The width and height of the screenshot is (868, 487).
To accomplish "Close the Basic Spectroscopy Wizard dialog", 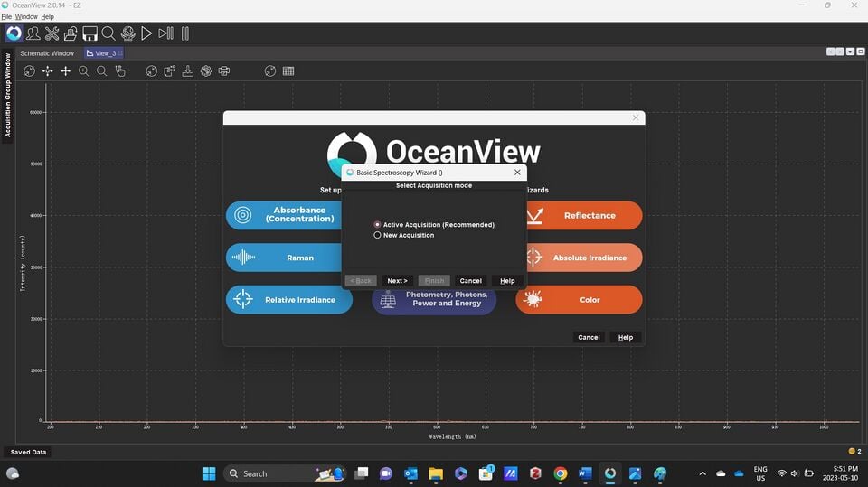I will pyautogui.click(x=517, y=172).
